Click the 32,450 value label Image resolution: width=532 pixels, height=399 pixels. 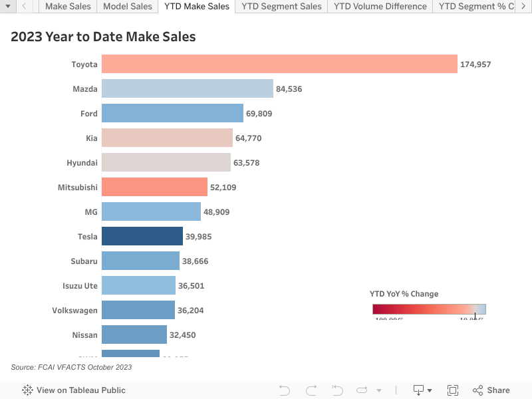point(182,335)
